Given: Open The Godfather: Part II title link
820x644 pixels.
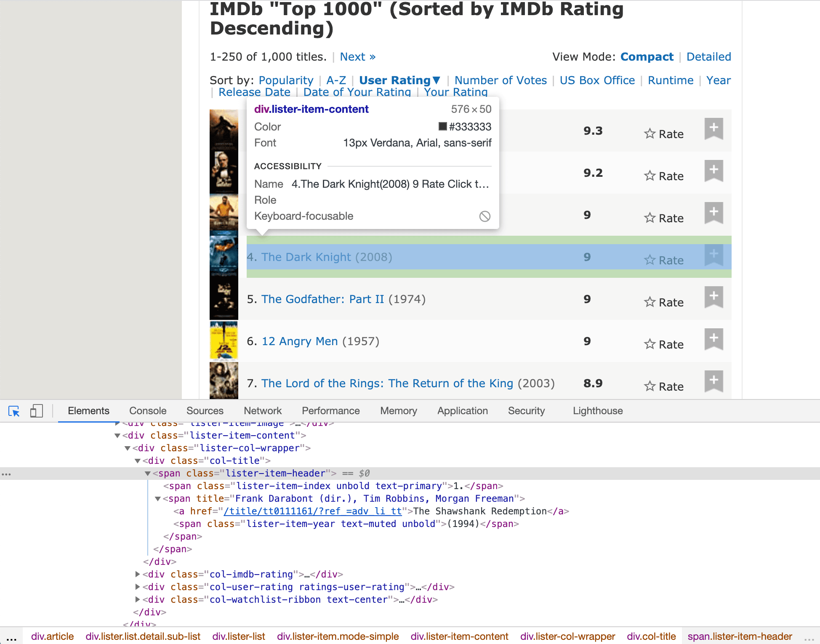Looking at the screenshot, I should [322, 299].
